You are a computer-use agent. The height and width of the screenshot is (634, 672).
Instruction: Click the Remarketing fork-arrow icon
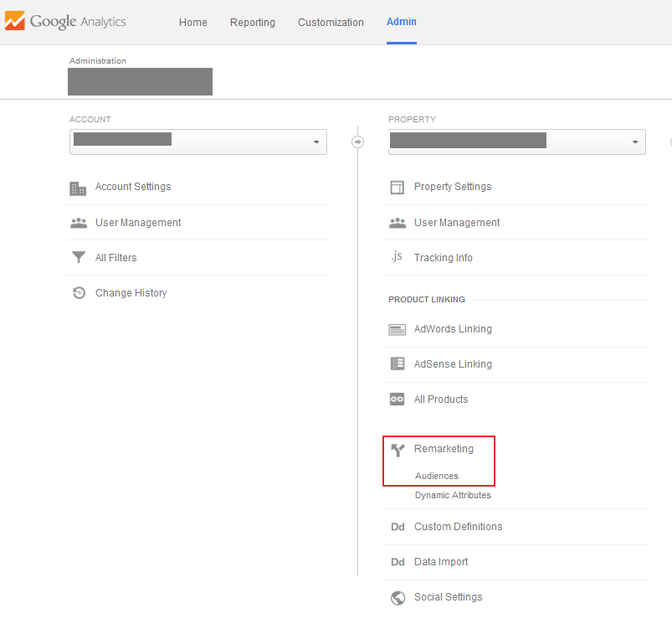point(398,450)
